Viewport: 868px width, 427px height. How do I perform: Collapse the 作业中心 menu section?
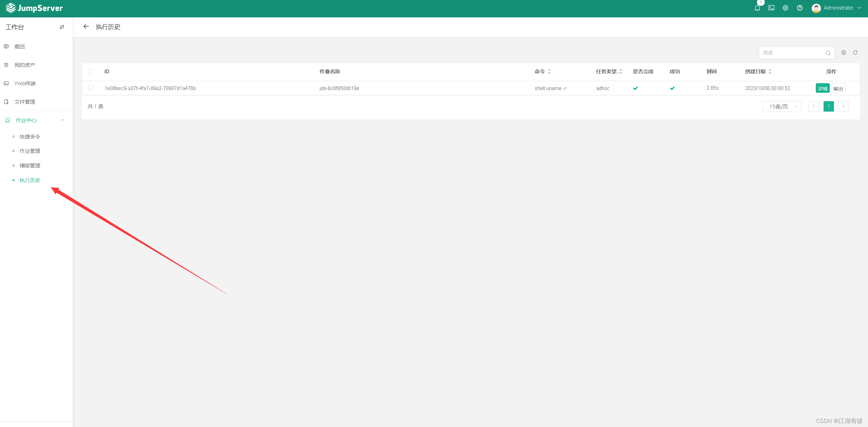click(x=62, y=120)
